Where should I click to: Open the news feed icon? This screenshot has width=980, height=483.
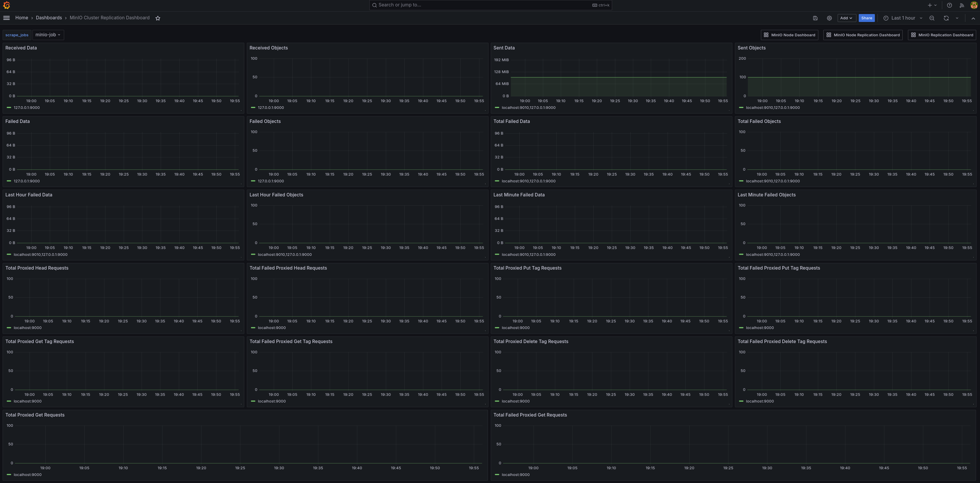point(961,5)
